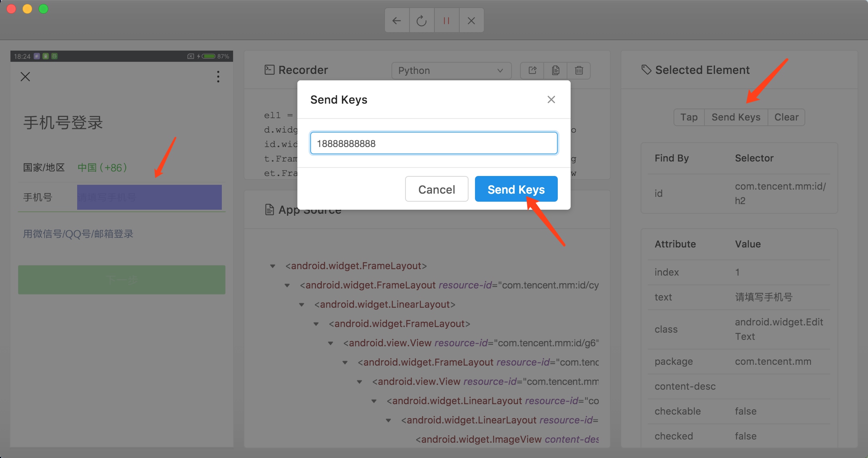Clear recorded actions with trash icon
The height and width of the screenshot is (458, 868).
579,70
